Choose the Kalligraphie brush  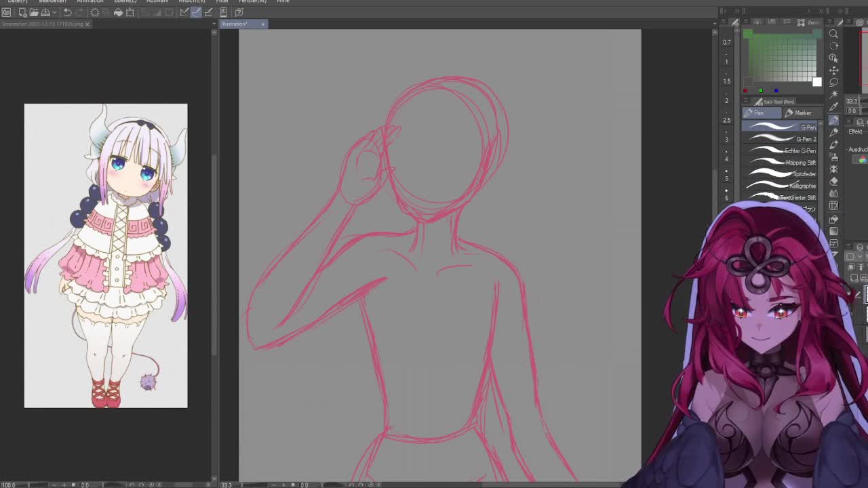(x=780, y=186)
